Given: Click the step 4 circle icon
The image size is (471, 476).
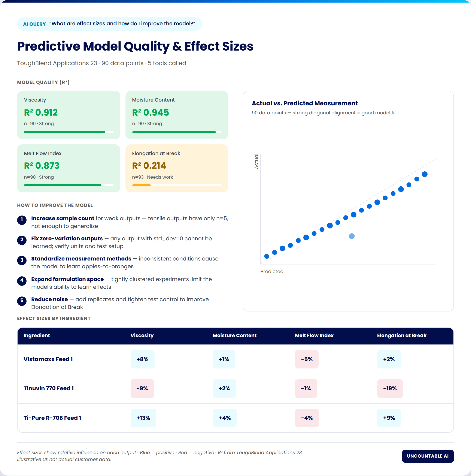Looking at the screenshot, I should 22,281.
